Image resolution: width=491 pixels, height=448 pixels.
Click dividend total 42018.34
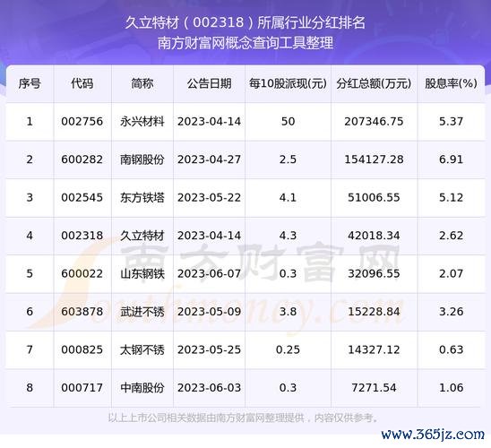point(374,236)
